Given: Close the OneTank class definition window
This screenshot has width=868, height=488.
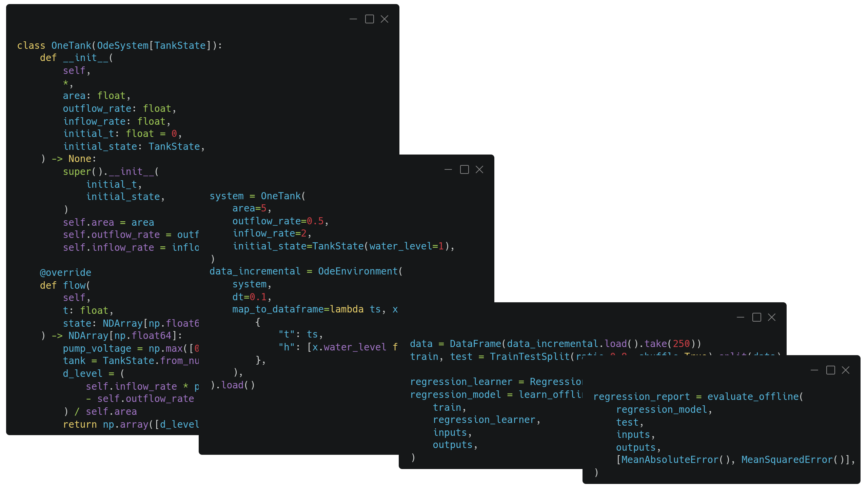Looking at the screenshot, I should tap(384, 19).
